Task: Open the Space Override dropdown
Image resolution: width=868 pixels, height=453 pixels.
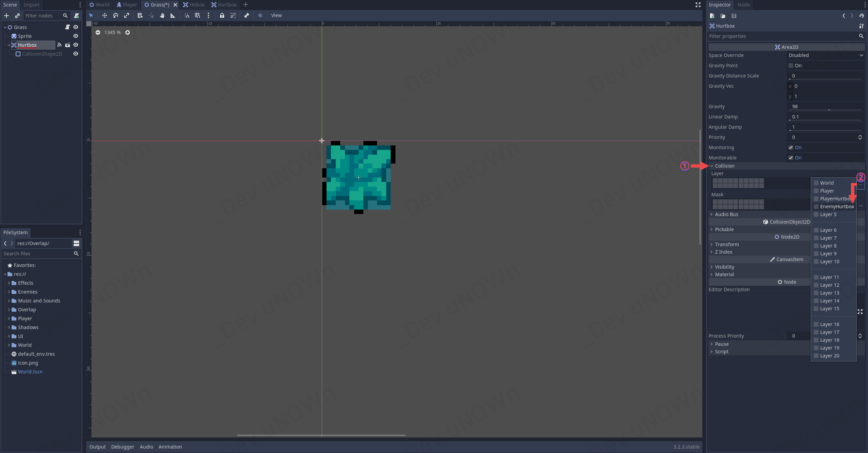Action: (x=826, y=55)
